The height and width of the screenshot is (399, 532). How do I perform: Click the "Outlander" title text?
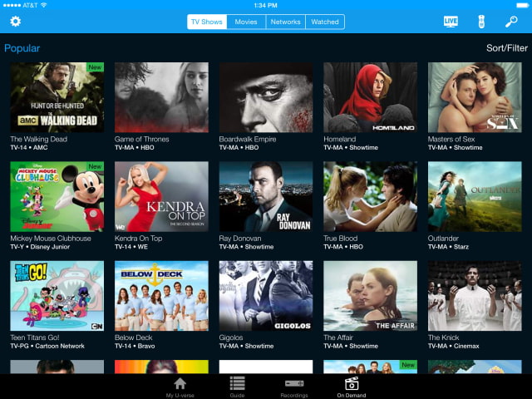(x=443, y=239)
